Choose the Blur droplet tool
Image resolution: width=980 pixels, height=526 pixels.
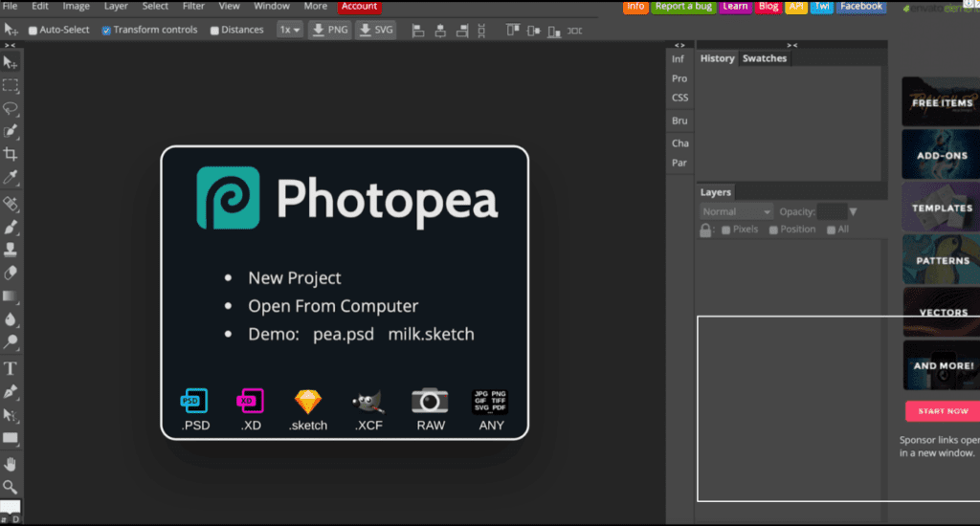point(10,319)
